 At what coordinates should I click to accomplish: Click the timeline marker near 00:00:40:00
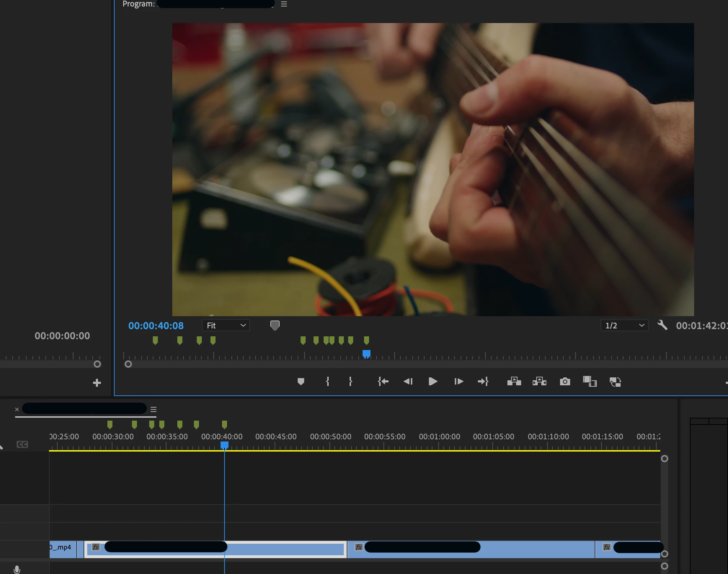pyautogui.click(x=225, y=425)
